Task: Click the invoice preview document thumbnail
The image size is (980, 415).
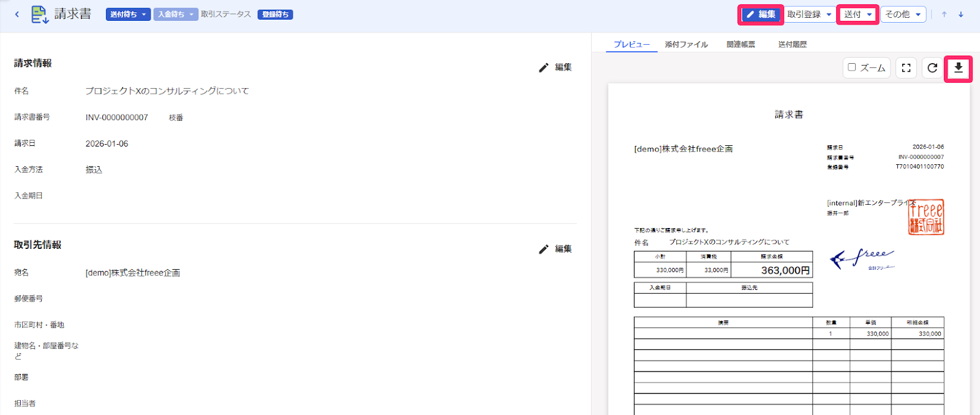Action: (x=789, y=249)
